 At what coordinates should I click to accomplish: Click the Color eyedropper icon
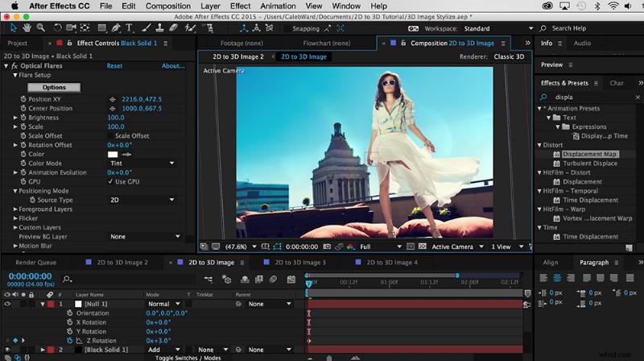(x=126, y=154)
